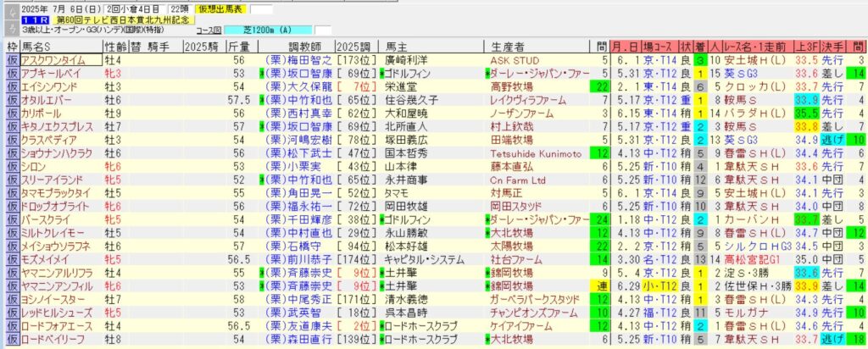The height and width of the screenshot is (349, 868).
Task: Click the 22頭 runner count box
Action: click(180, 9)
